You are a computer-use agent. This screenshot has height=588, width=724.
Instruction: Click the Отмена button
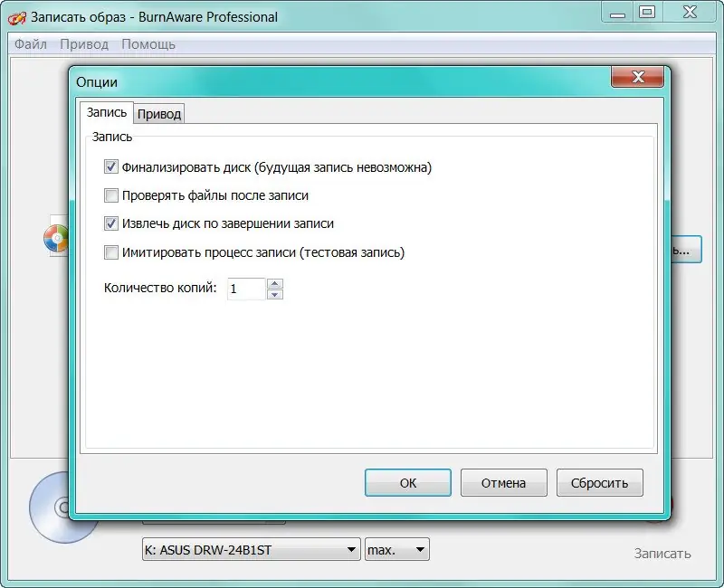(x=504, y=483)
